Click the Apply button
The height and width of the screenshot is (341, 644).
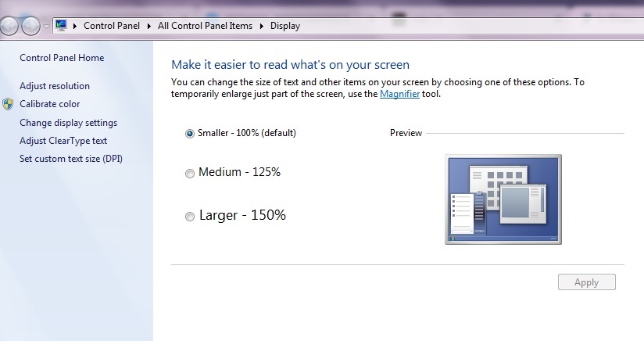(x=586, y=282)
